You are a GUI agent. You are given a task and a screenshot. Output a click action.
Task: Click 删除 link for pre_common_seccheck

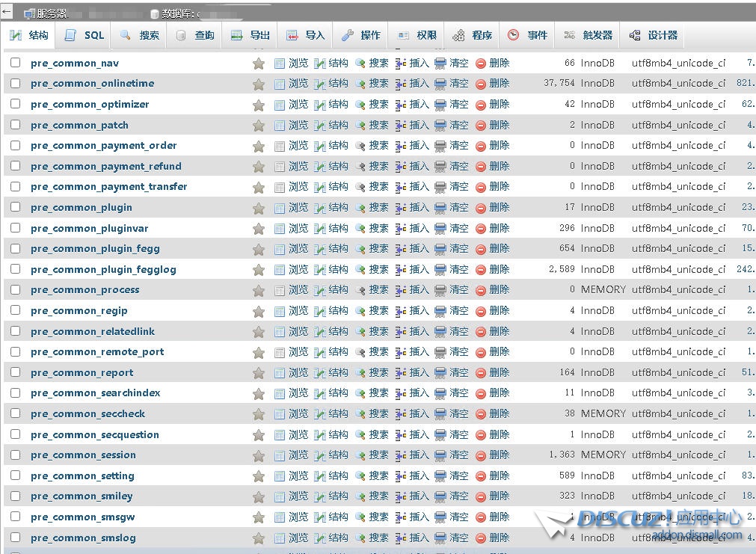coord(499,413)
